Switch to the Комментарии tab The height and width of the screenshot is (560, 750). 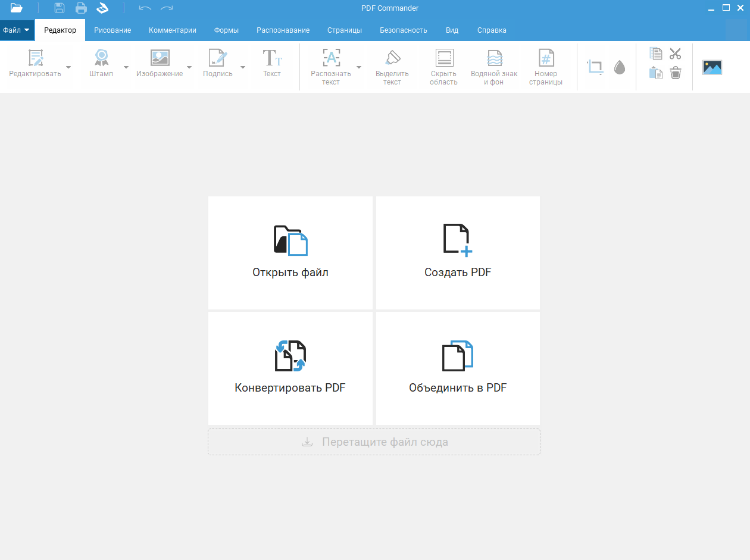pos(173,30)
